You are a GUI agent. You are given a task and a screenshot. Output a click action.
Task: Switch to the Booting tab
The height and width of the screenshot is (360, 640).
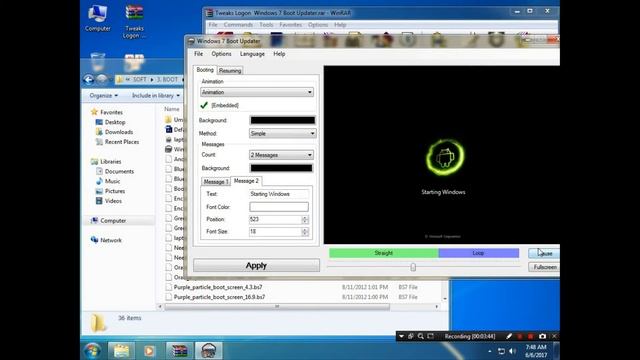click(x=205, y=70)
